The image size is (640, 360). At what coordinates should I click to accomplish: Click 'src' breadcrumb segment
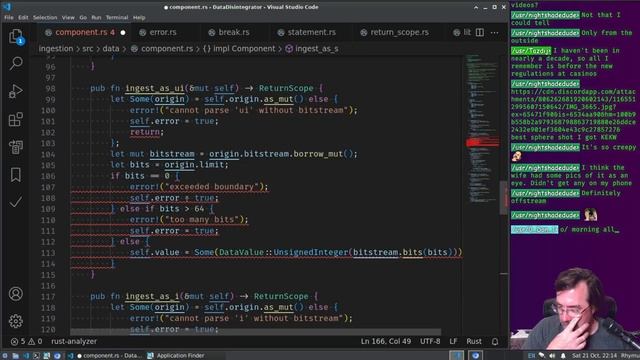(88, 49)
